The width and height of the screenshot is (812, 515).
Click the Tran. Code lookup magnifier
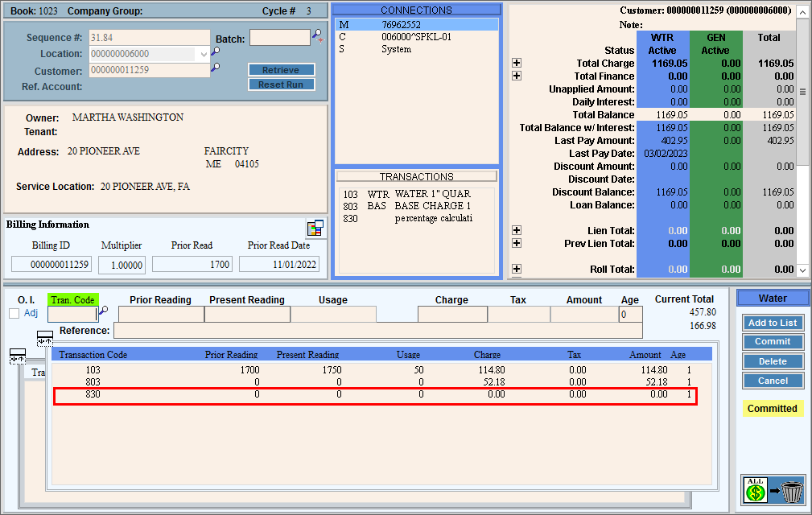103,312
